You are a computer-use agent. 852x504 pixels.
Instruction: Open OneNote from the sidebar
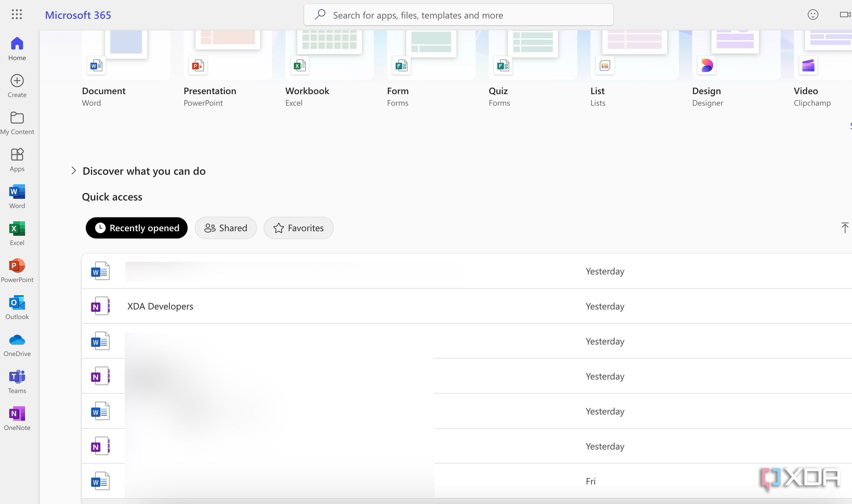tap(17, 418)
